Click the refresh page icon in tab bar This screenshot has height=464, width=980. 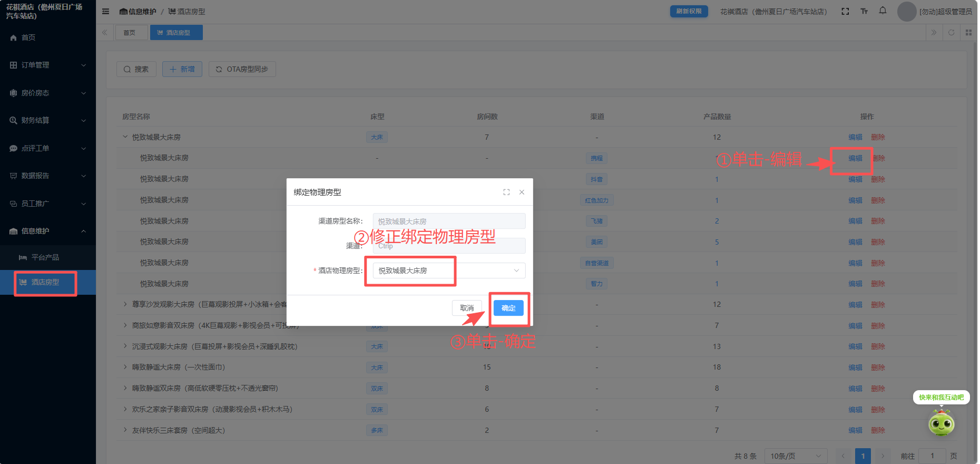coord(951,33)
